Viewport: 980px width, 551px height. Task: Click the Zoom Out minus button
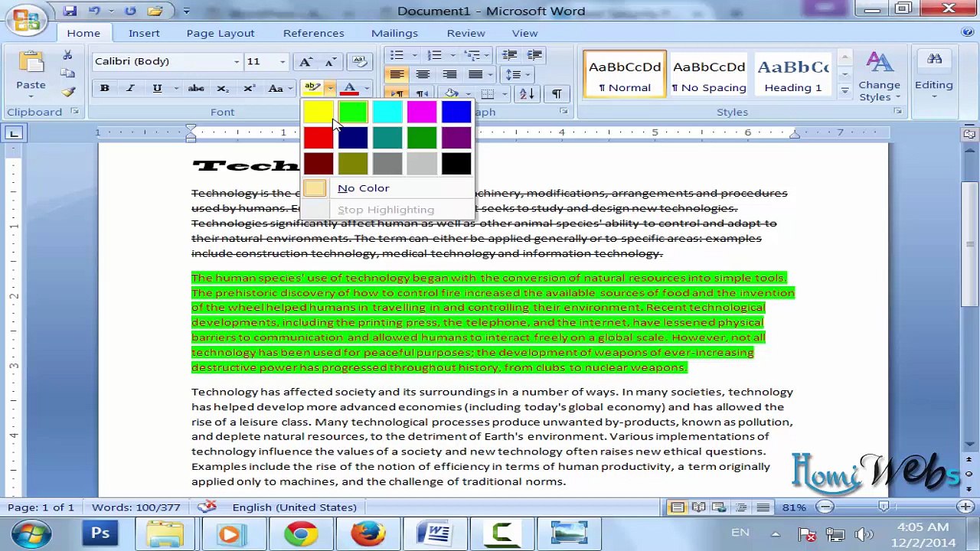pos(825,507)
